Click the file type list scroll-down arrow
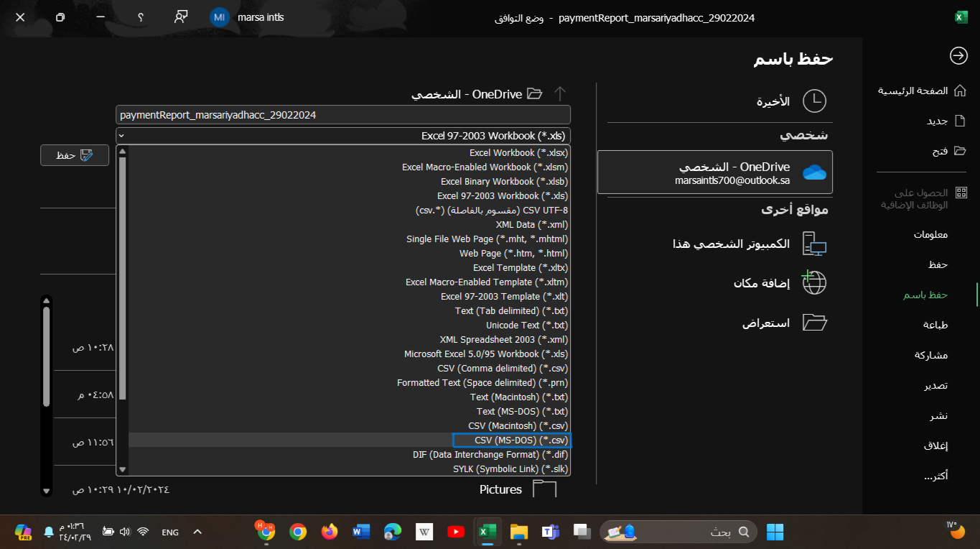The height and width of the screenshot is (549, 980). click(x=122, y=469)
